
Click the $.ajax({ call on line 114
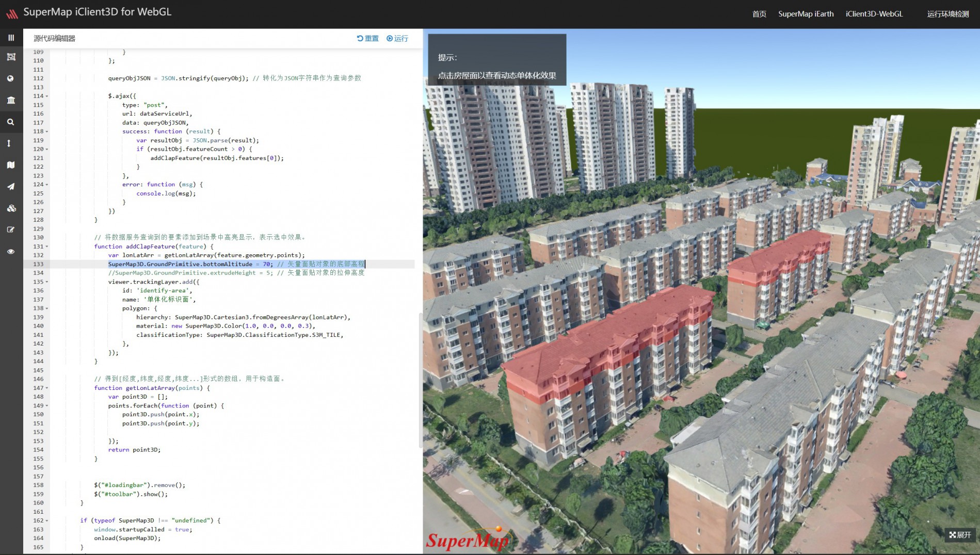point(122,96)
